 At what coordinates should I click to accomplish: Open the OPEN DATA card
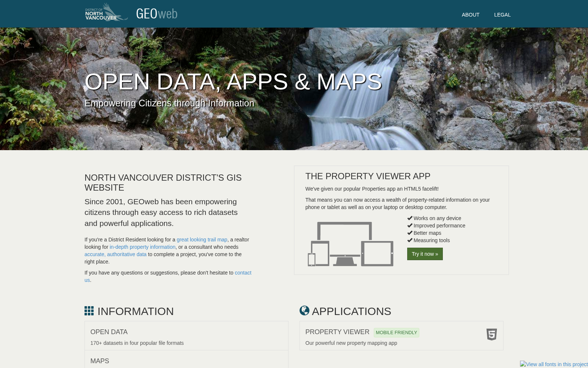tap(186, 336)
